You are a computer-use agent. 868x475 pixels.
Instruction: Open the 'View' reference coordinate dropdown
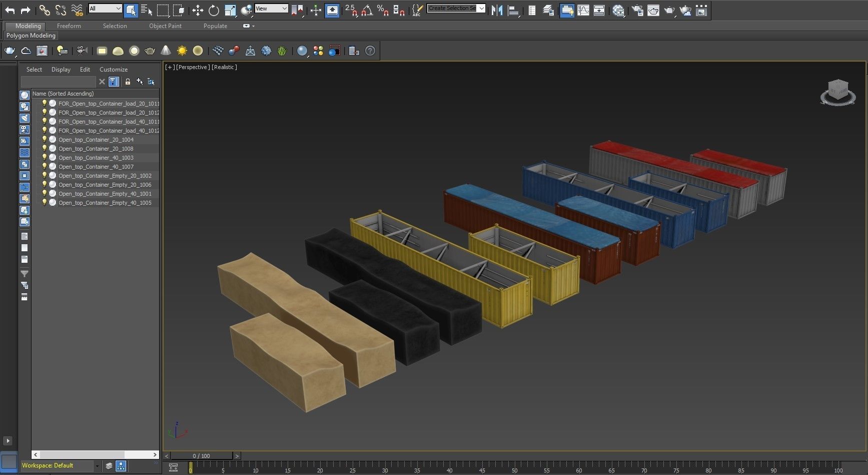271,9
